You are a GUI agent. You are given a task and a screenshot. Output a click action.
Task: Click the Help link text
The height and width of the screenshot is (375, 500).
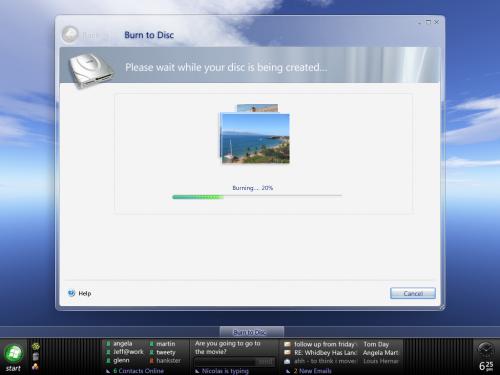[85, 293]
